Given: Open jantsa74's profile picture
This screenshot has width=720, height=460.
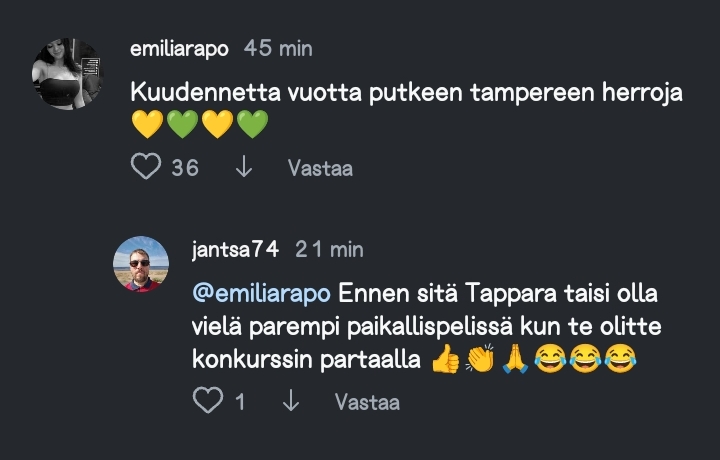Looking at the screenshot, I should tap(139, 263).
